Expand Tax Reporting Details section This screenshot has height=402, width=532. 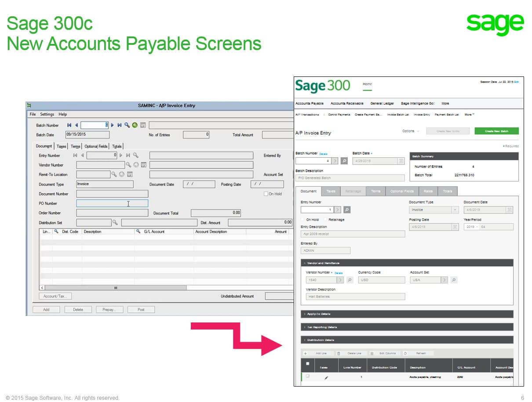[x=408, y=327]
